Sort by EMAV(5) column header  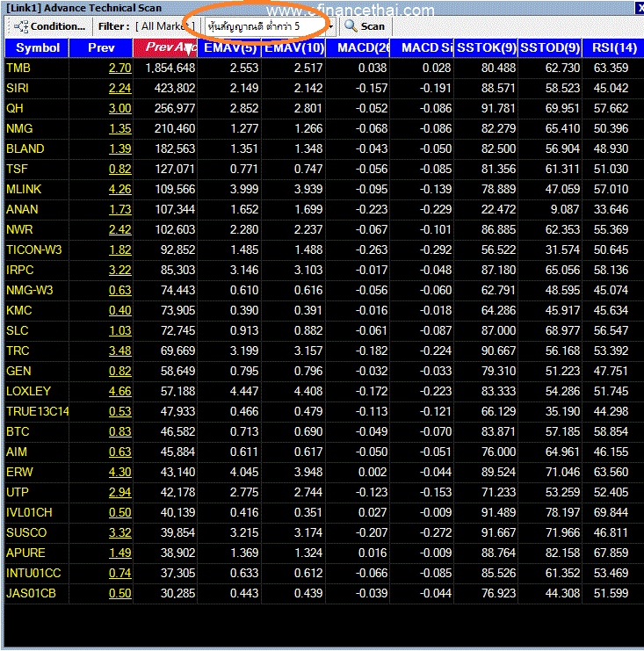tap(229, 47)
